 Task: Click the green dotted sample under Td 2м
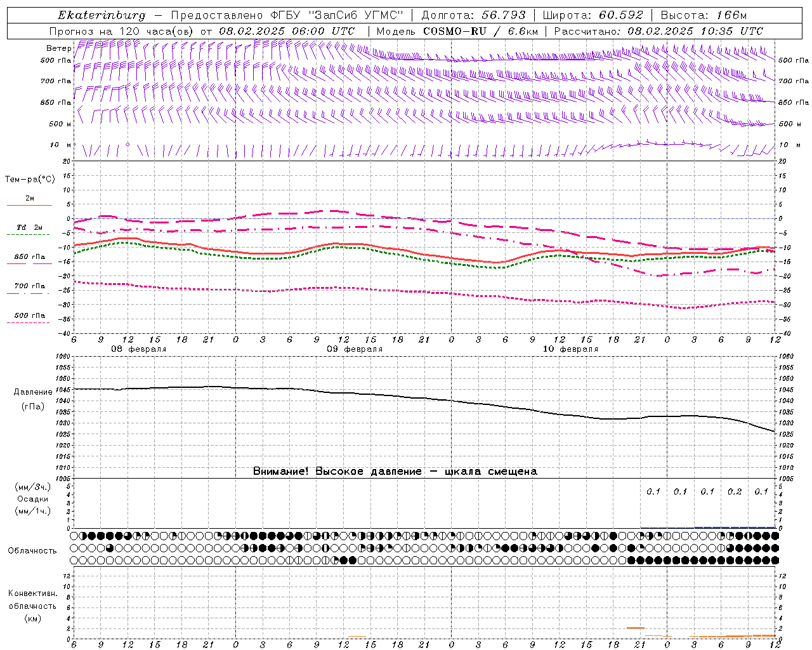click(28, 235)
